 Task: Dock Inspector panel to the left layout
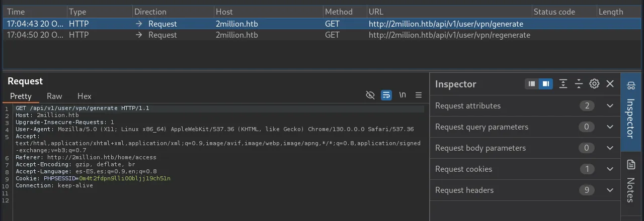[531, 84]
